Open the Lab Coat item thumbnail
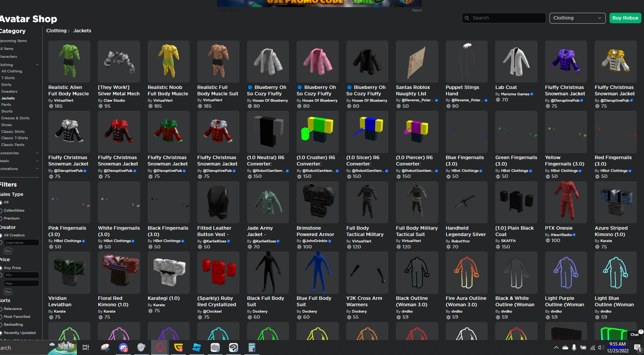 point(516,62)
